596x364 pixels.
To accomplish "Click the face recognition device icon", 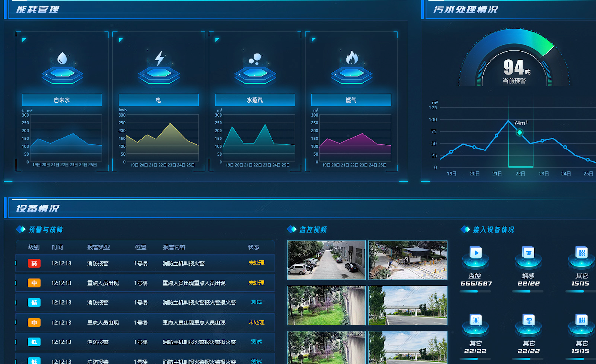I will pyautogui.click(x=475, y=320).
